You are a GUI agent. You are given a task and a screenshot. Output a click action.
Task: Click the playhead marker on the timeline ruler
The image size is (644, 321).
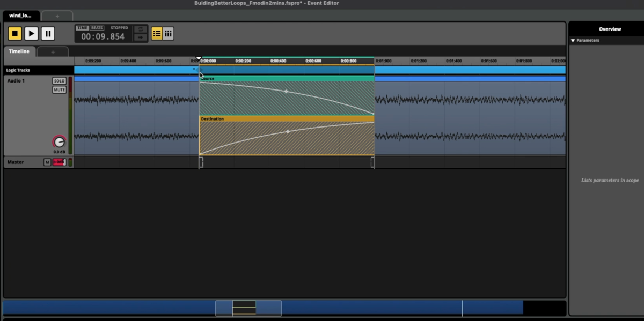click(x=199, y=58)
